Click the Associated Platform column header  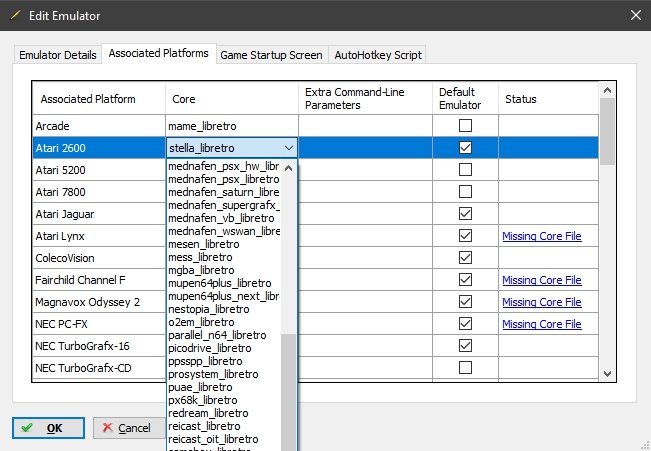click(x=99, y=98)
